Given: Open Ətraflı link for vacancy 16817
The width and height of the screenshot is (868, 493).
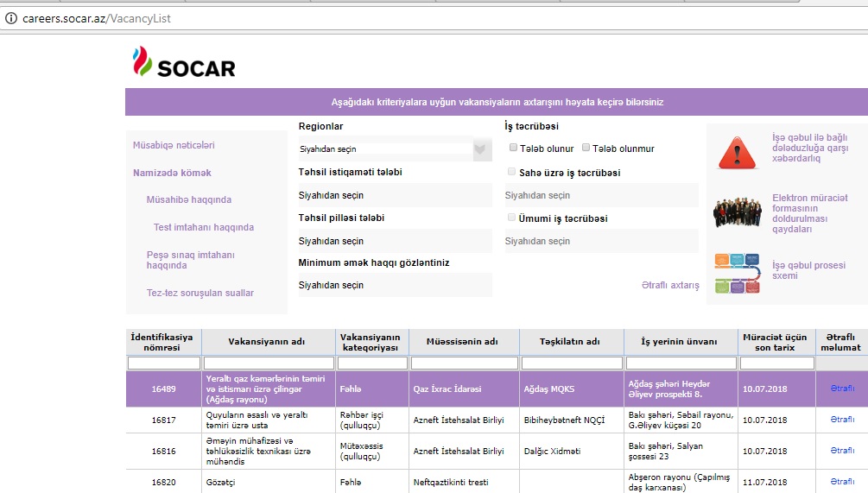Looking at the screenshot, I should 842,420.
